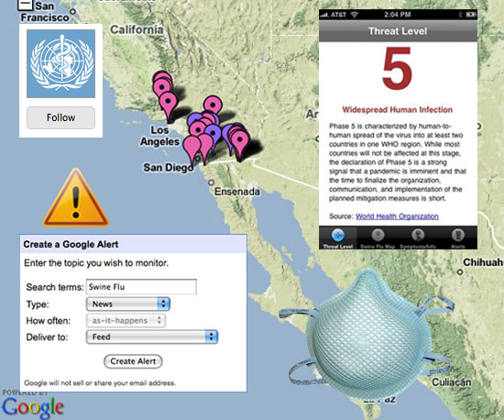Click the Culiacán map label

coord(452,382)
